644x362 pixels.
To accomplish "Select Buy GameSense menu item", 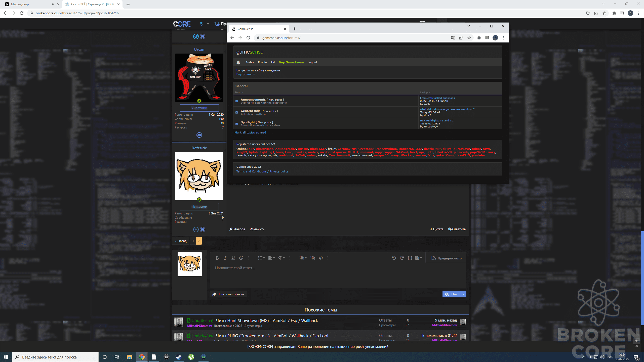I will pos(291,62).
